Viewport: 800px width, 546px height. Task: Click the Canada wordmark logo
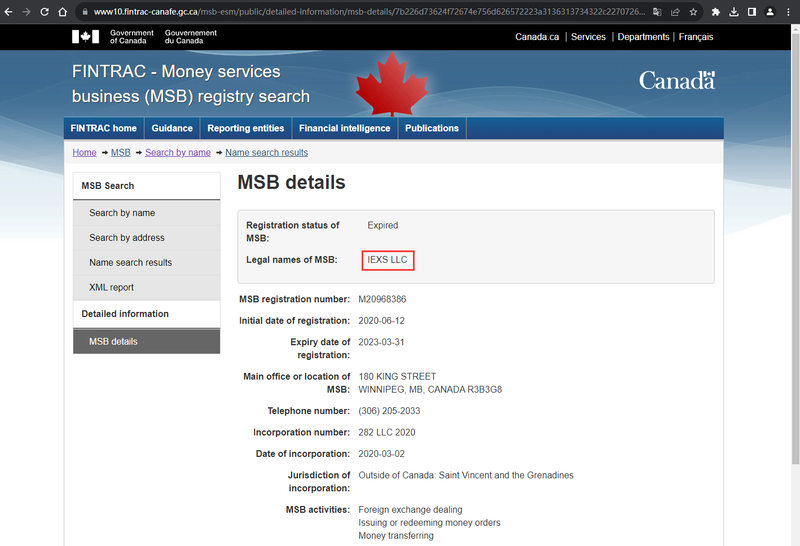[x=677, y=81]
